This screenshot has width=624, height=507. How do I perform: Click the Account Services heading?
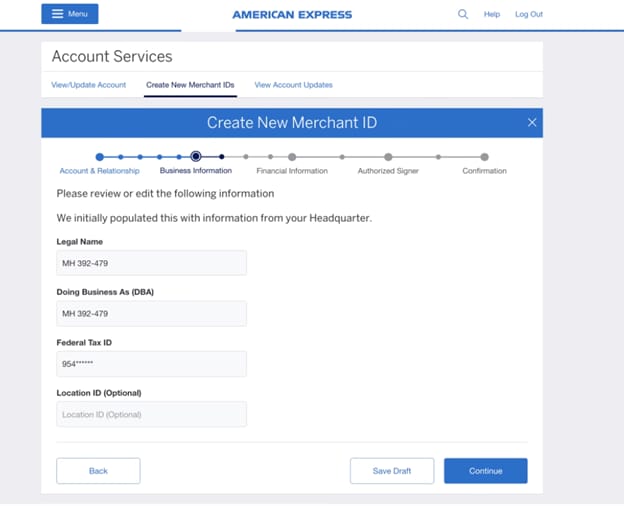pos(112,57)
